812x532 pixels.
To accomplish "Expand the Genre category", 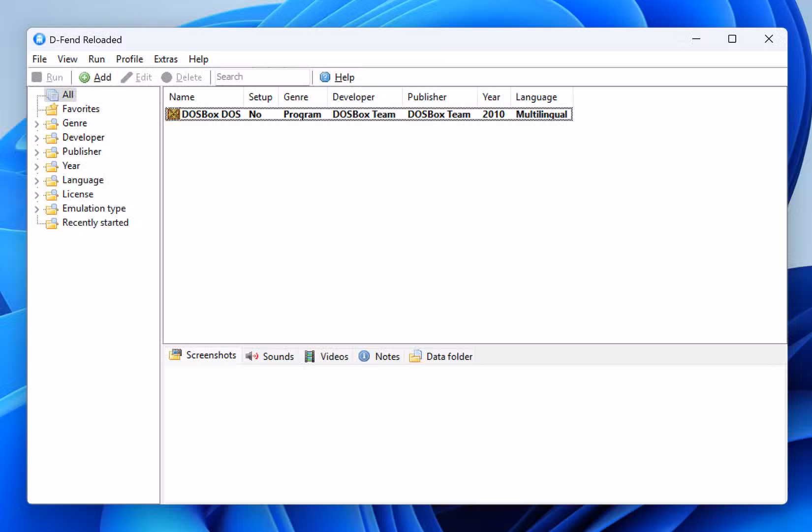I will point(37,124).
